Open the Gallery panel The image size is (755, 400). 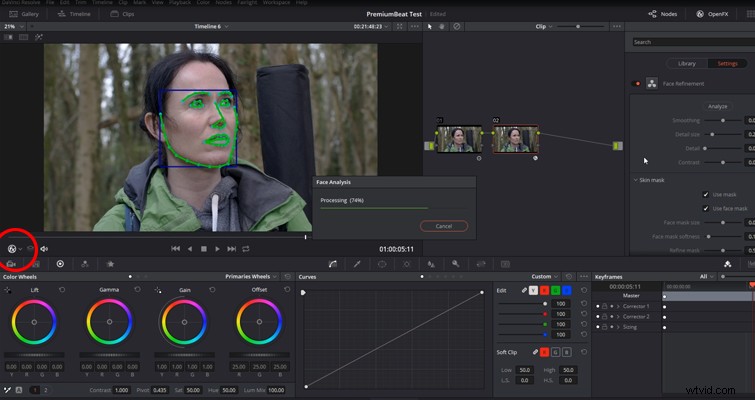(24, 14)
